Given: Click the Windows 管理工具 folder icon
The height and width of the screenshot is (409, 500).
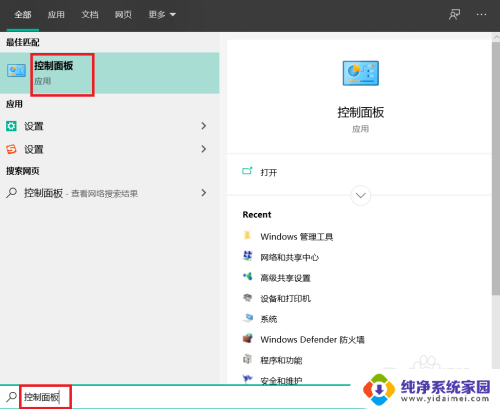Looking at the screenshot, I should tap(247, 235).
